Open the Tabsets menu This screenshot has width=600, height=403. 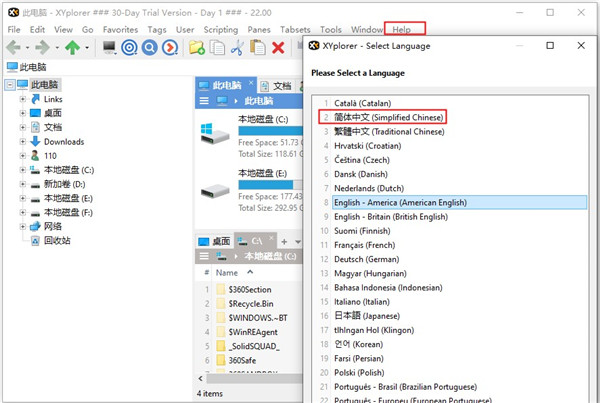295,29
